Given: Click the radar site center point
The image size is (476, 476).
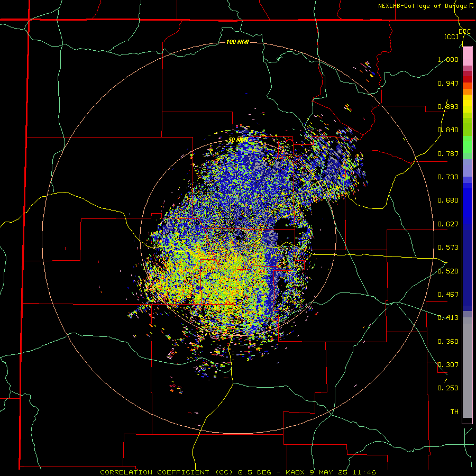Looking at the screenshot, I should (x=239, y=237).
